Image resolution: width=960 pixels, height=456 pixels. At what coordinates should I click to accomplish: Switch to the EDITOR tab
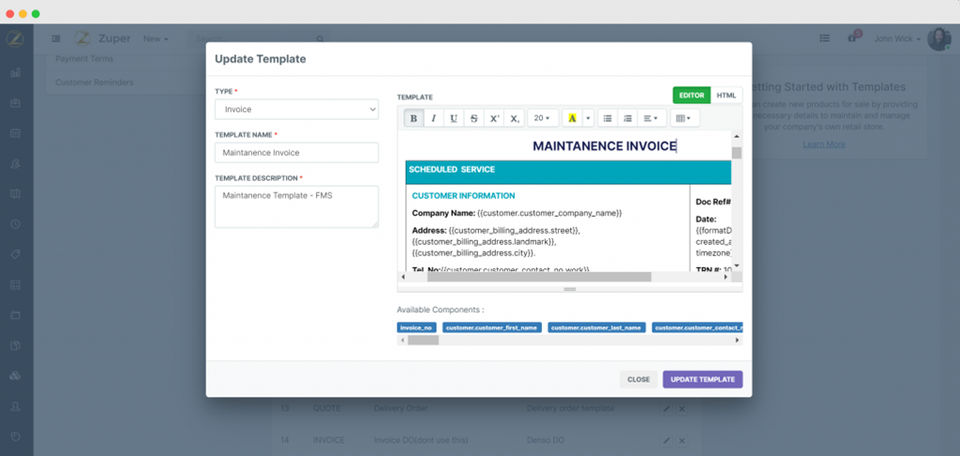coord(692,95)
